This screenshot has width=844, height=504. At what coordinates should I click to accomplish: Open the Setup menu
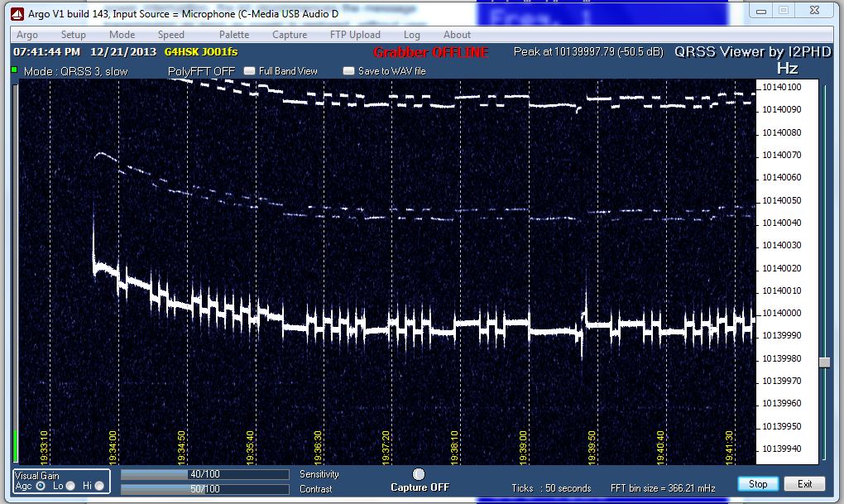[74, 35]
